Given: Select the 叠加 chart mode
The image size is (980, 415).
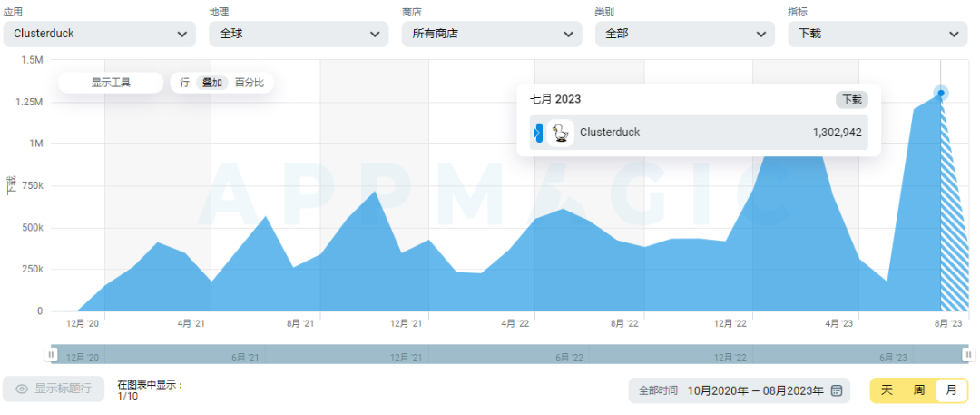Looking at the screenshot, I should pos(212,83).
